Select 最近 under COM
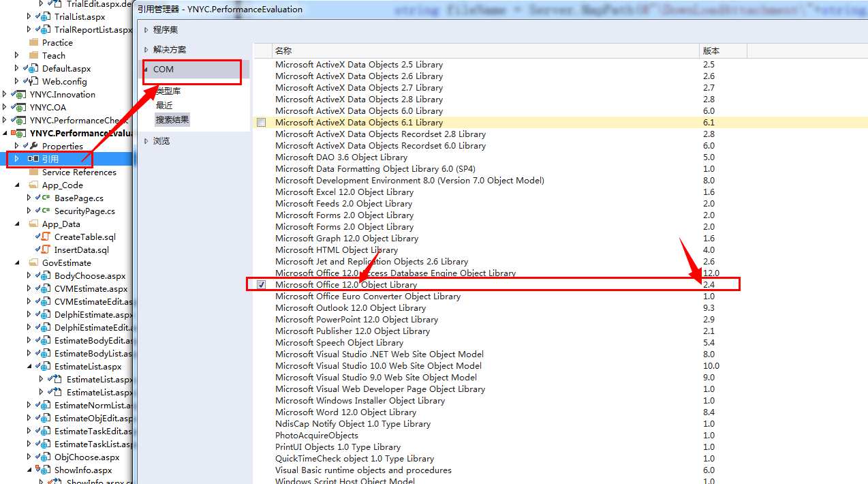Screen dimensions: 868x484 tap(164, 105)
